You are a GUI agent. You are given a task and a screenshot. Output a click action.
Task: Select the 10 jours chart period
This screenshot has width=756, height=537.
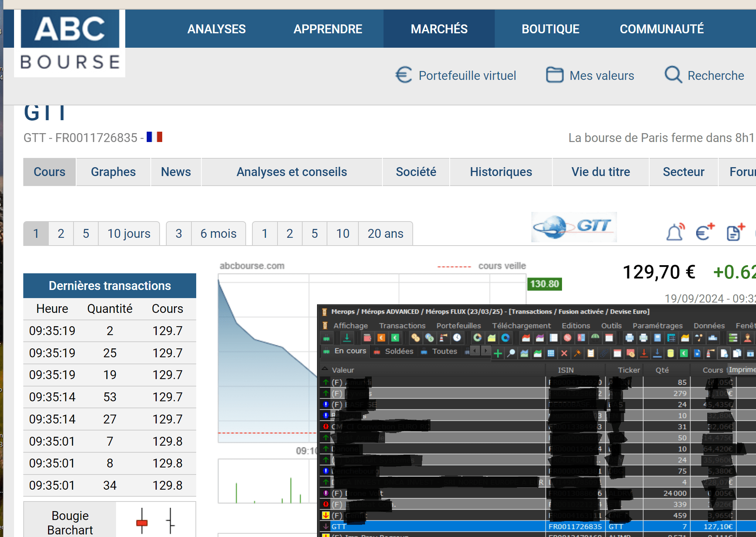coord(129,233)
